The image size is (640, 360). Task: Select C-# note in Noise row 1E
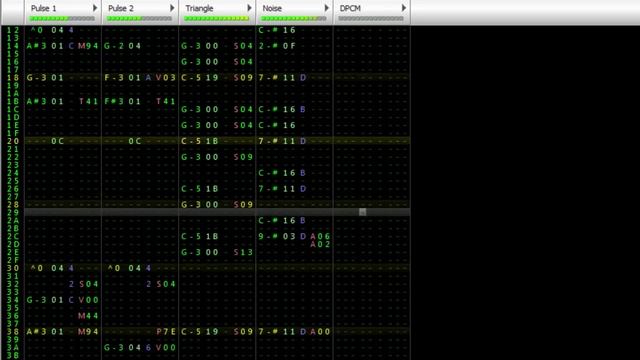[268, 125]
